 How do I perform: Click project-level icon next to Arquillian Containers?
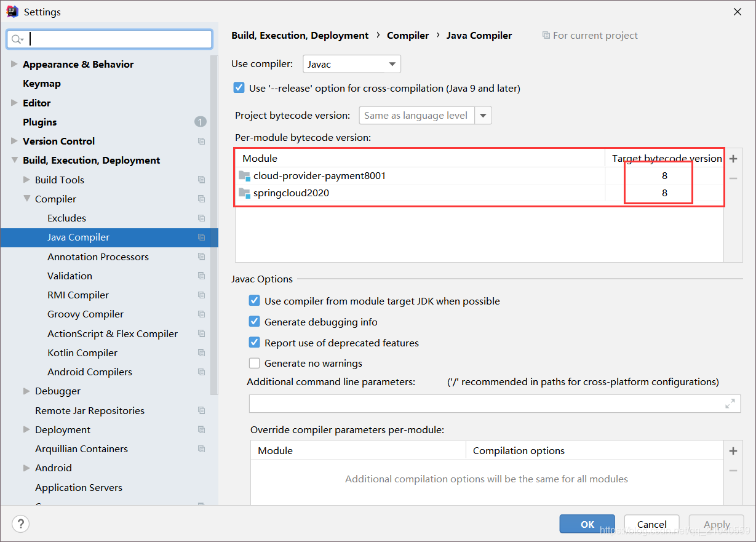click(201, 449)
